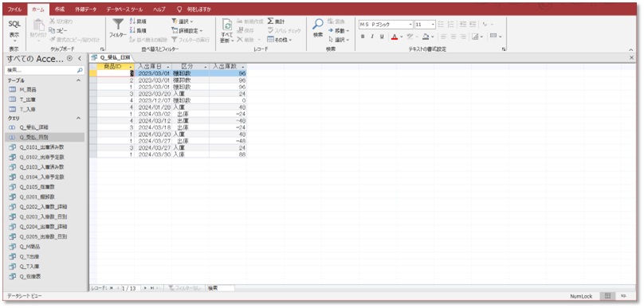Open the Q_0101_出庫済み数 query
Image resolution: width=644 pixels, height=308 pixels.
click(x=41, y=146)
